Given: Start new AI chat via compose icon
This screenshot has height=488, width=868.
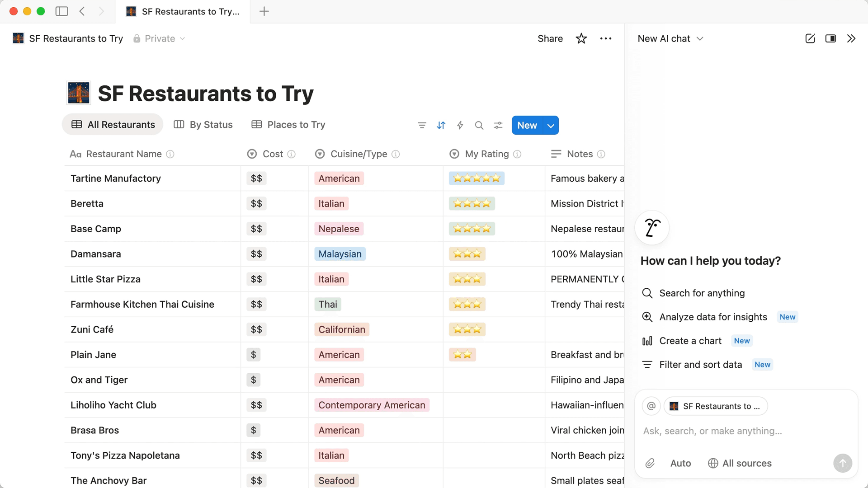Looking at the screenshot, I should [x=810, y=38].
